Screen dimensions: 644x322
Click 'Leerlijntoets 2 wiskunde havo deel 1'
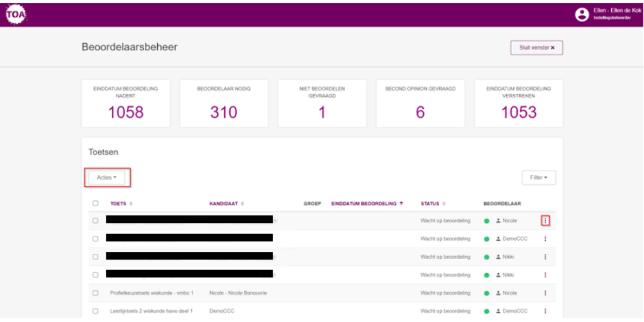(x=151, y=311)
